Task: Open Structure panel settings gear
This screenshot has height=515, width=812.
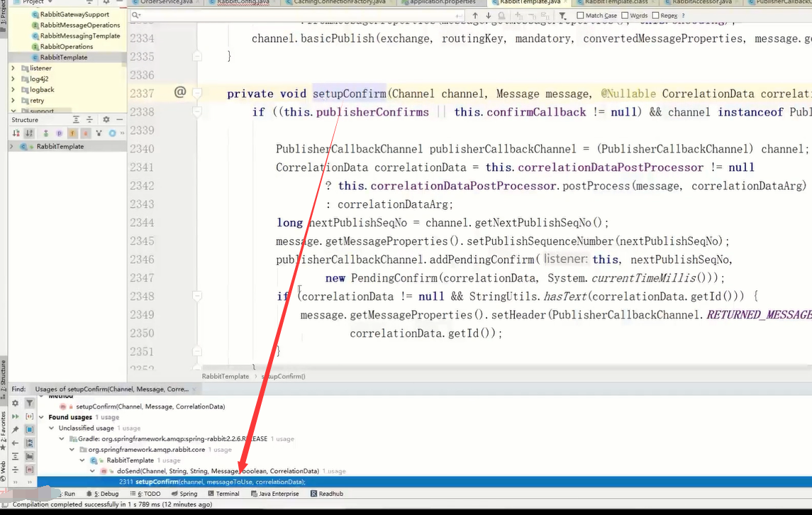Action: tap(106, 120)
